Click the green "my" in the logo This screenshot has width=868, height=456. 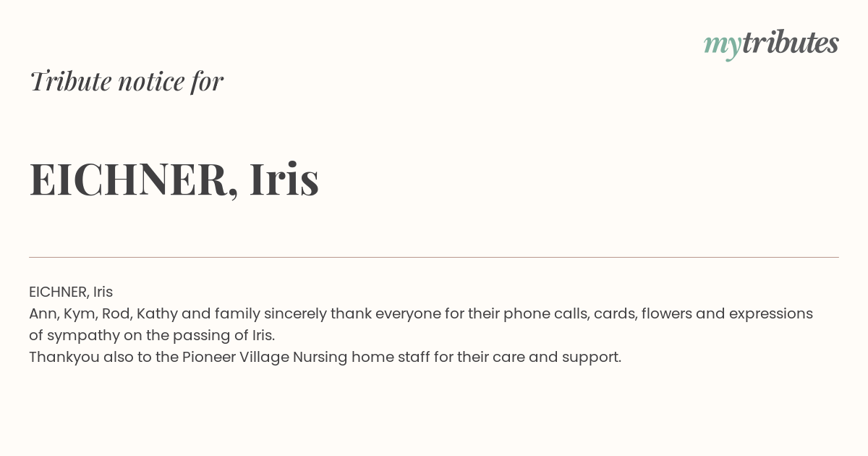click(722, 46)
